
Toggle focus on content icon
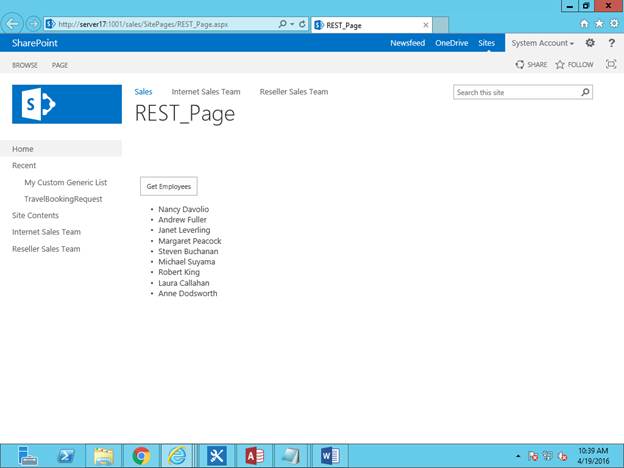tap(611, 64)
